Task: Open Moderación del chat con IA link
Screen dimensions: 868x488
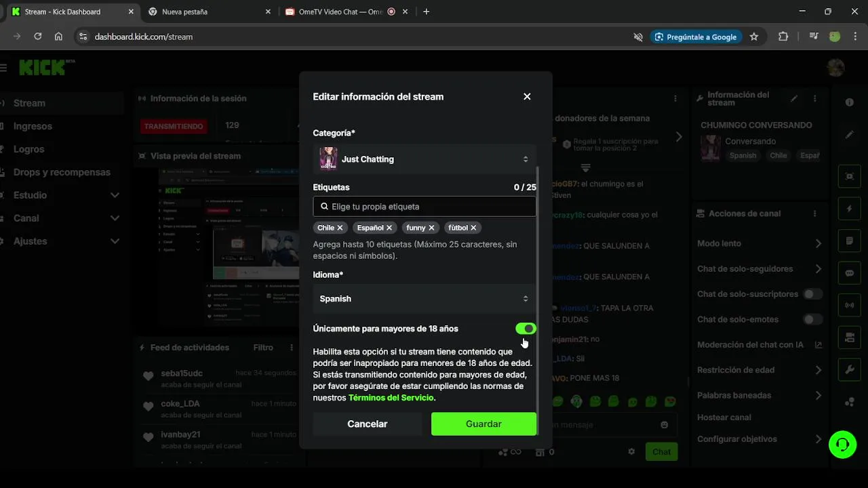Action: coord(759,345)
